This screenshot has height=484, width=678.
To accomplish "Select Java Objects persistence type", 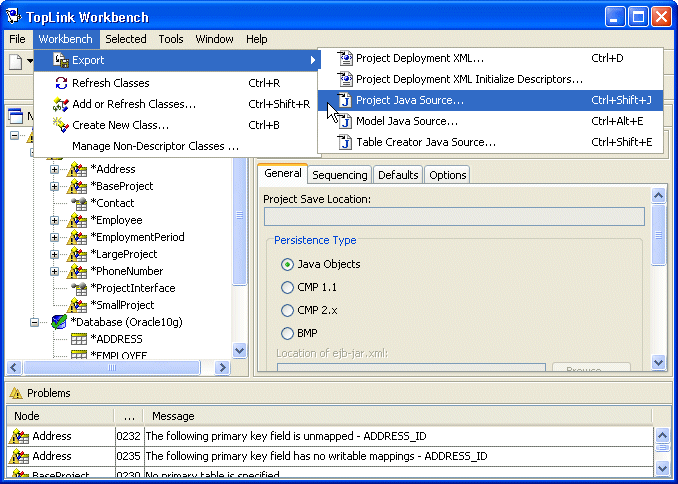I will pos(287,264).
